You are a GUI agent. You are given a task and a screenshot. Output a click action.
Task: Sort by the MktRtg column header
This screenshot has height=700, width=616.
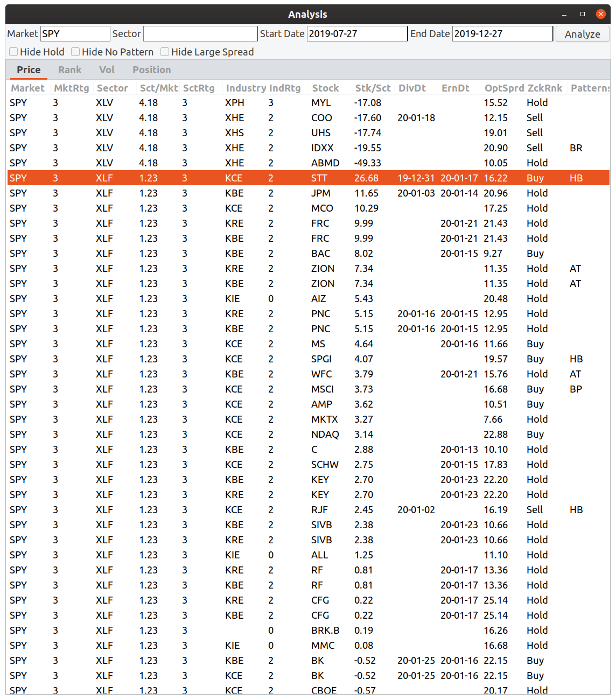pyautogui.click(x=72, y=88)
